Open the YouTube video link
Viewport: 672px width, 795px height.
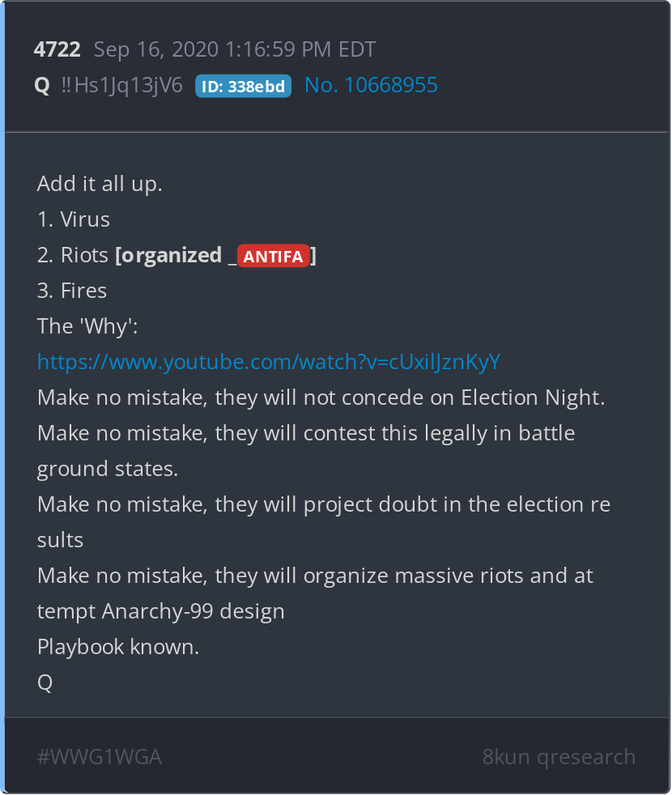269,362
